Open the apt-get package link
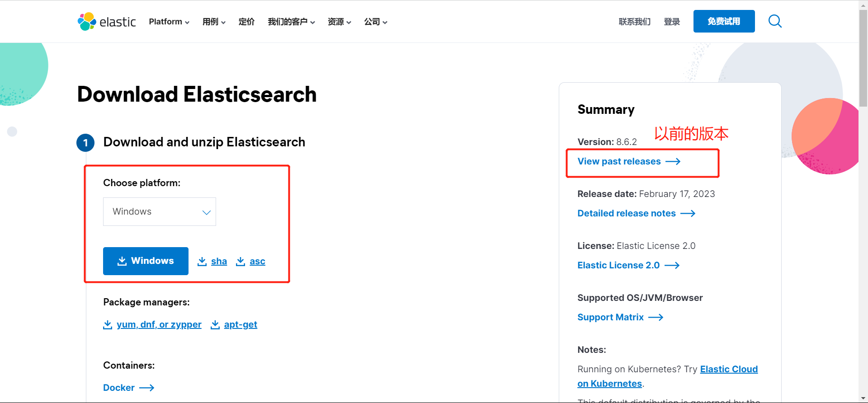This screenshot has width=868, height=403. tap(234, 324)
